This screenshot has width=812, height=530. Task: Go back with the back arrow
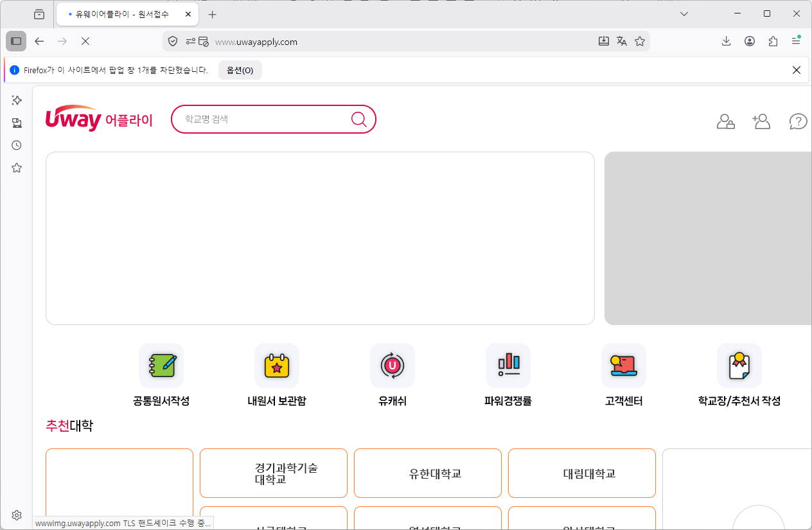39,41
